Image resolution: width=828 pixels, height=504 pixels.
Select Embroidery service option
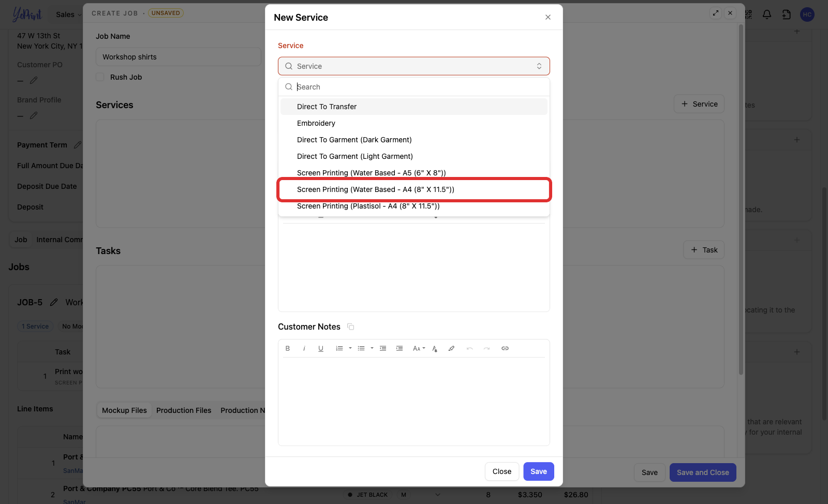tap(414, 123)
